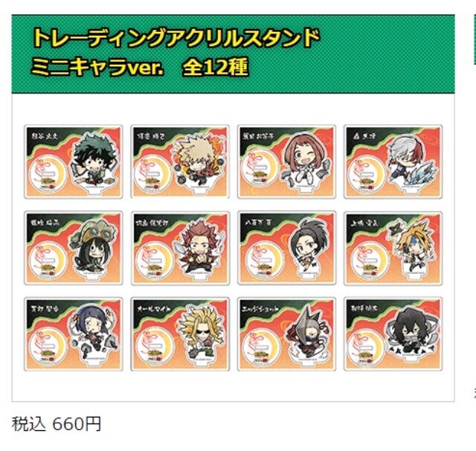Click the 税込 660円 price text
476x451 pixels.
[x=57, y=424]
